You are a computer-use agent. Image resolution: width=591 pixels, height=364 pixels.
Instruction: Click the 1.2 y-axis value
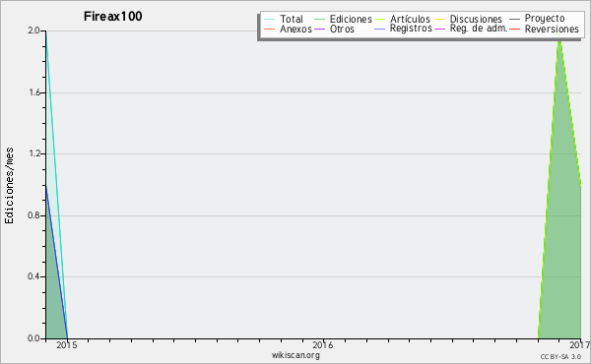click(x=34, y=153)
